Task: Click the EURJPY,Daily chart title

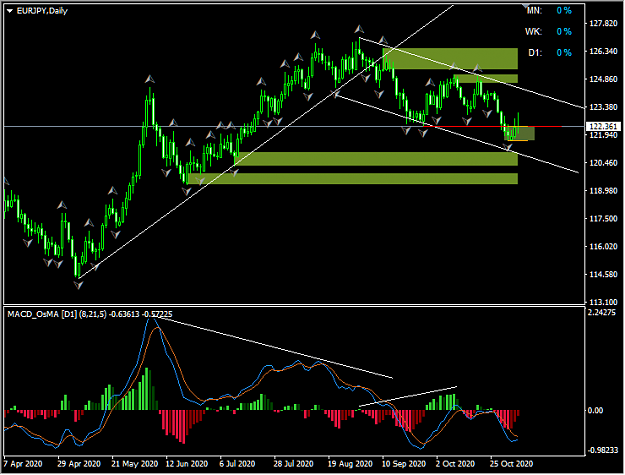Action: tap(42, 11)
